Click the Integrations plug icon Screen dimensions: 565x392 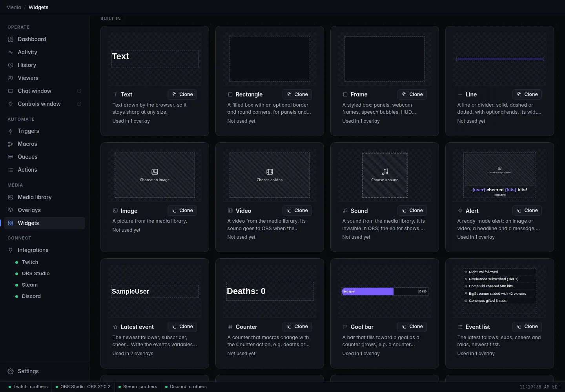[11, 250]
